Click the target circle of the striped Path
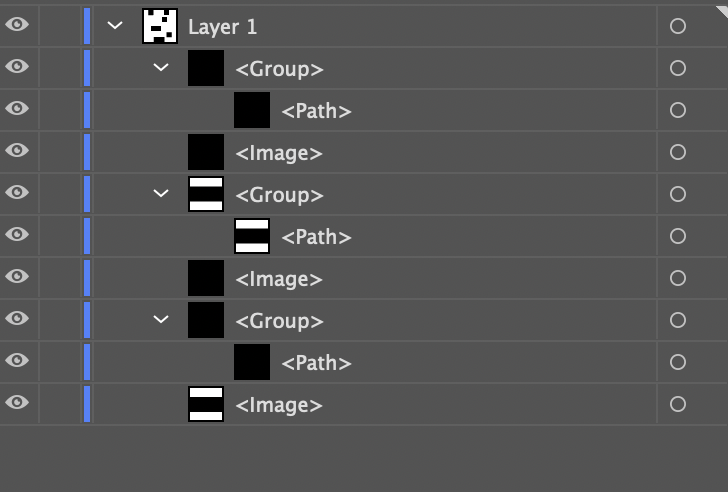Viewport: 728px width, 492px height. click(x=678, y=237)
